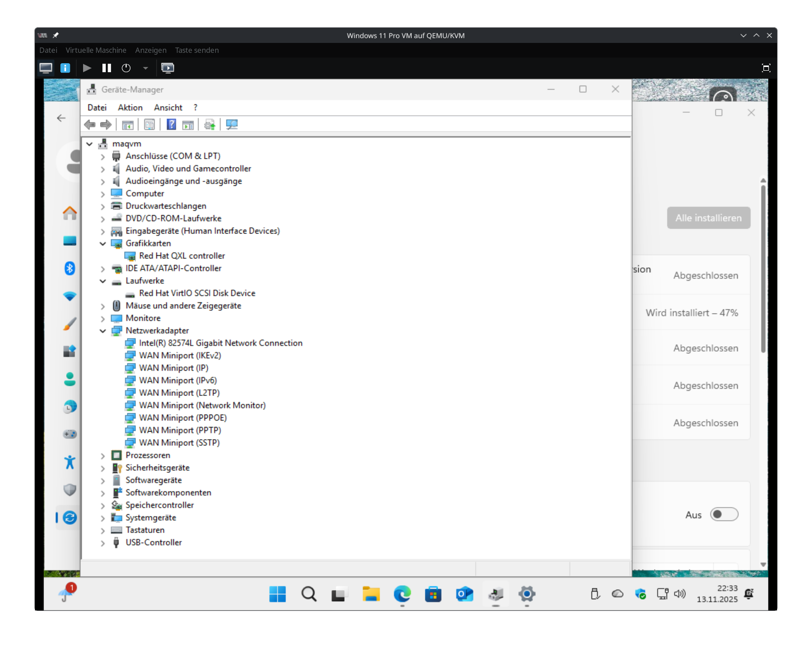Image resolution: width=812 pixels, height=651 pixels.
Task: Open Accounts via the person sidebar icon
Action: pyautogui.click(x=70, y=379)
